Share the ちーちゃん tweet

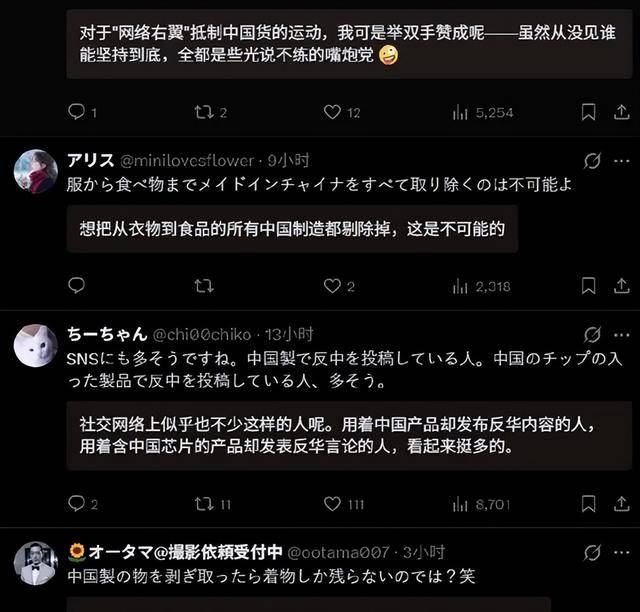pyautogui.click(x=621, y=504)
